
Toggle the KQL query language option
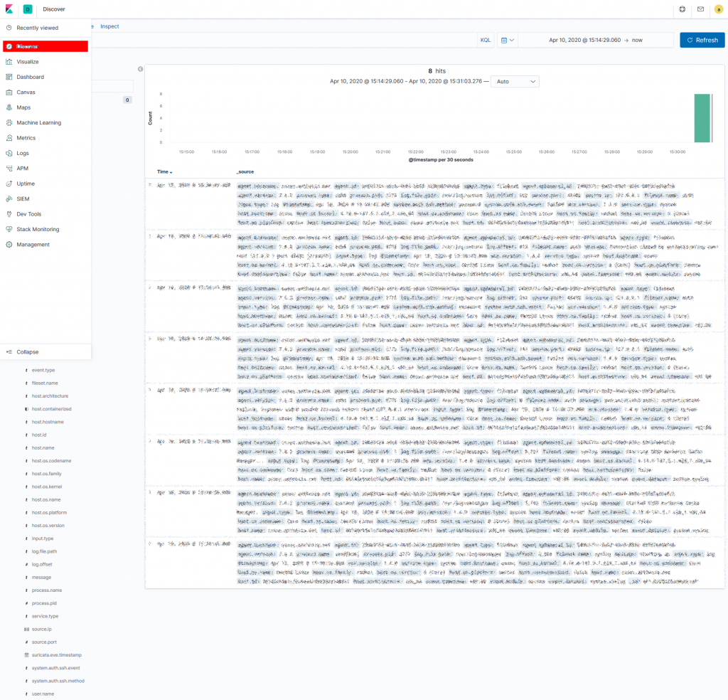coord(485,40)
